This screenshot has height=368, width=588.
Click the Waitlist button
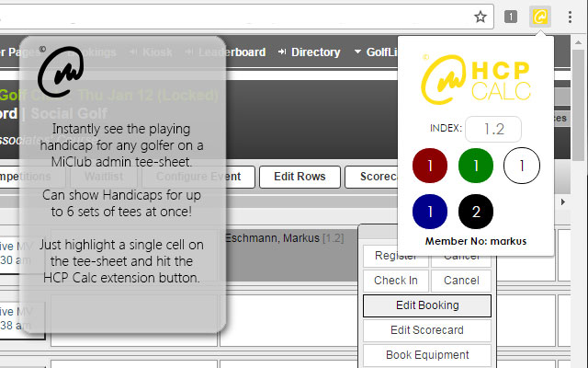(x=104, y=177)
